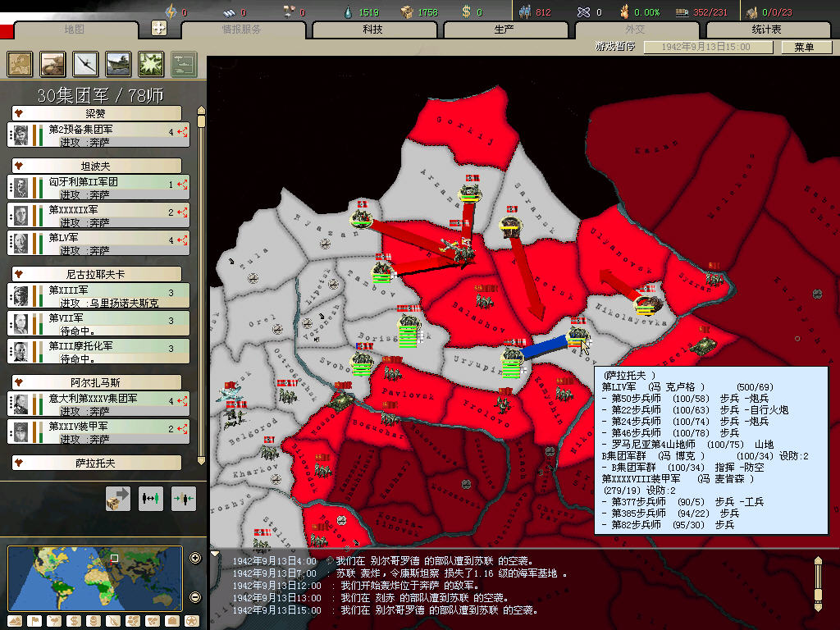Toggle the dollar-sign economic map mode
This screenshot has width=840, height=630.
73,620
